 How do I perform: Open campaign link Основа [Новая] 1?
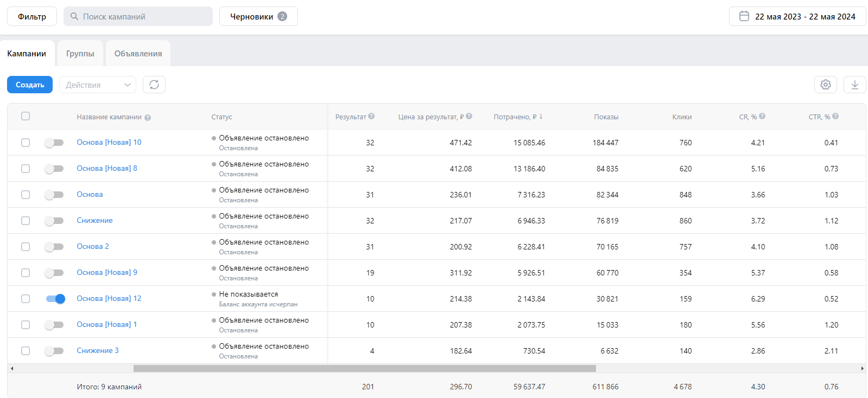pyautogui.click(x=107, y=324)
